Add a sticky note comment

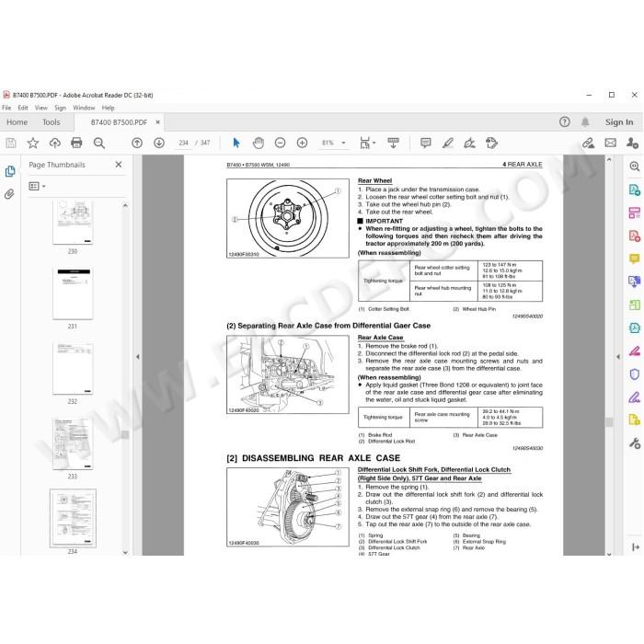click(x=426, y=143)
